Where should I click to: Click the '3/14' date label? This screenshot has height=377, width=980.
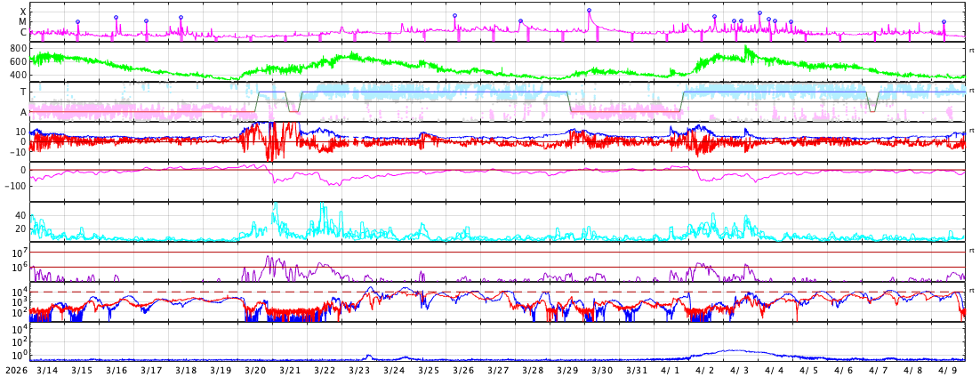(47, 370)
